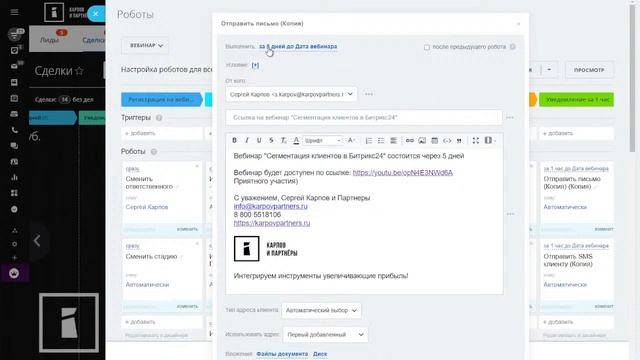This screenshot has width=640, height=360.
Task: Toggle italic formatting in email editor
Action: [x=247, y=140]
